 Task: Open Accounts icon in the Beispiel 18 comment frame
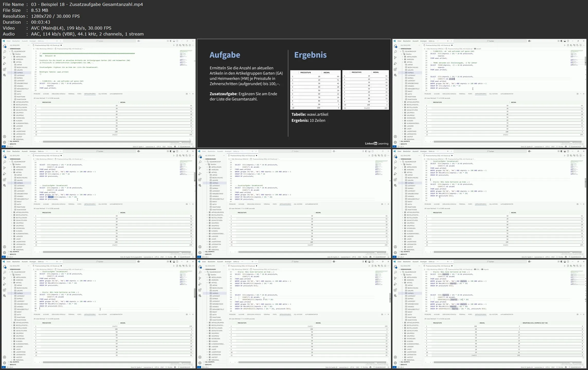tap(4, 137)
